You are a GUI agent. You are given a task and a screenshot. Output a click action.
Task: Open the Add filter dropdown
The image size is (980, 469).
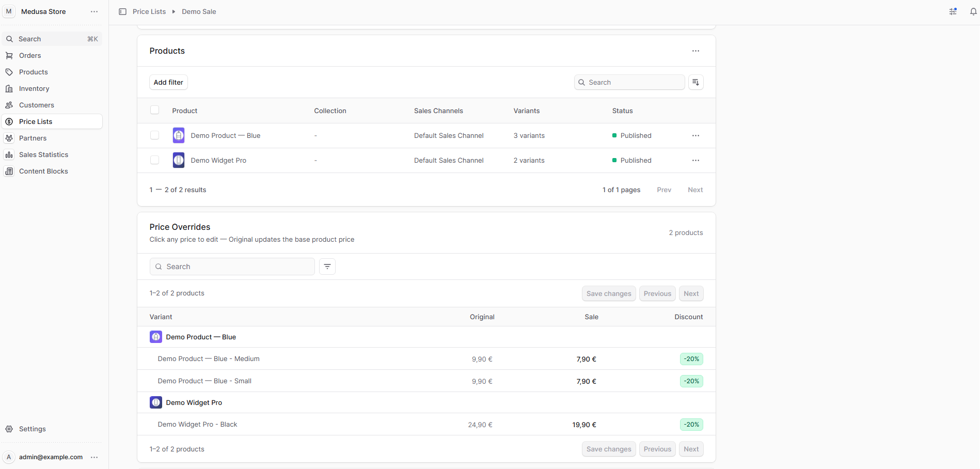click(x=168, y=82)
